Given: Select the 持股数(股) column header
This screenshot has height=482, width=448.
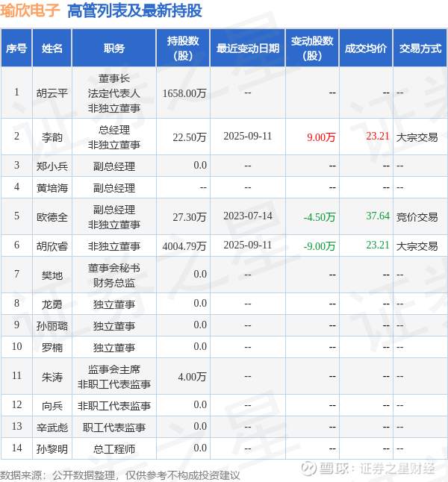Looking at the screenshot, I should pos(183,48).
